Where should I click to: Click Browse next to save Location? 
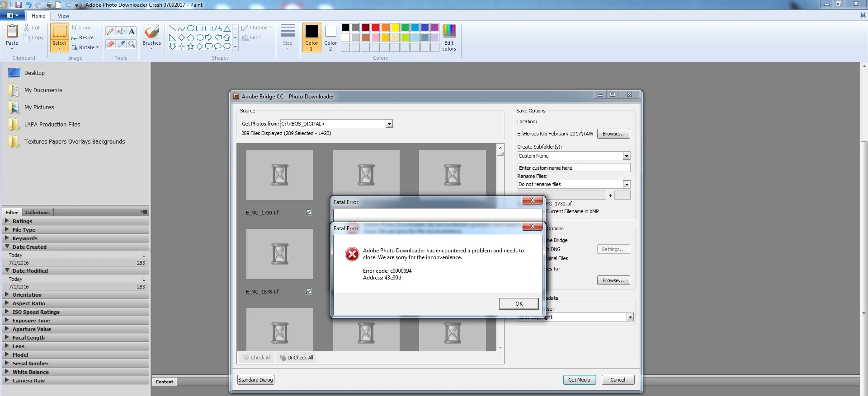coord(613,134)
